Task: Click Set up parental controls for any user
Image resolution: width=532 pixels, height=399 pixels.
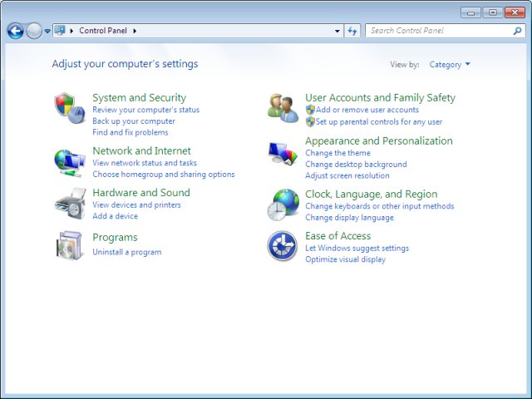Action: click(x=379, y=122)
